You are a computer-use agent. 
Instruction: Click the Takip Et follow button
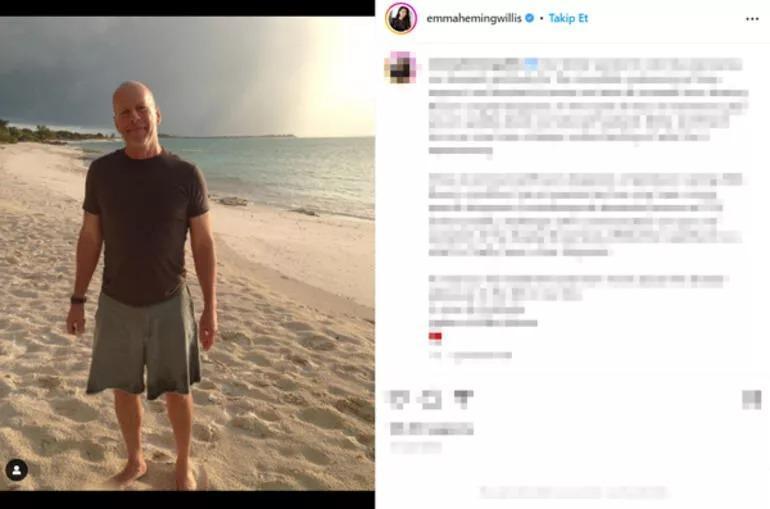pyautogui.click(x=568, y=18)
